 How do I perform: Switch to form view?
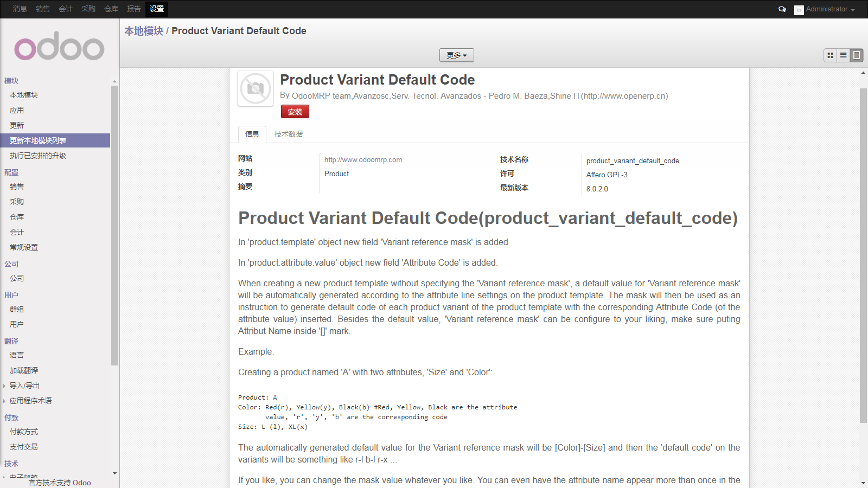pos(857,55)
